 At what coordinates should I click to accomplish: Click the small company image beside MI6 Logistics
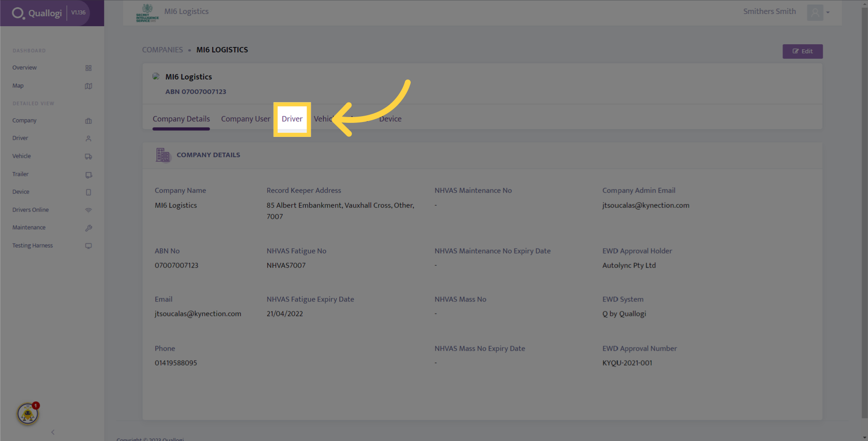(156, 76)
